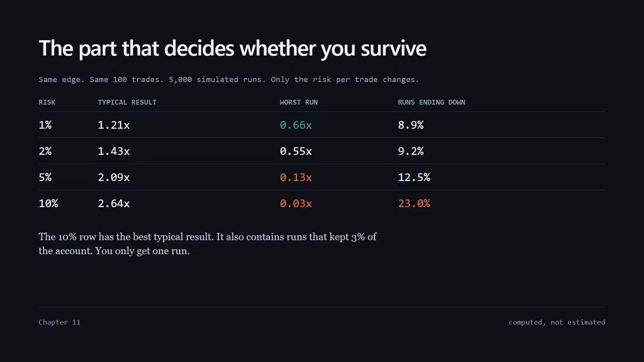Click the 2% risk row label
Viewport: 644px width, 362px height.
45,151
